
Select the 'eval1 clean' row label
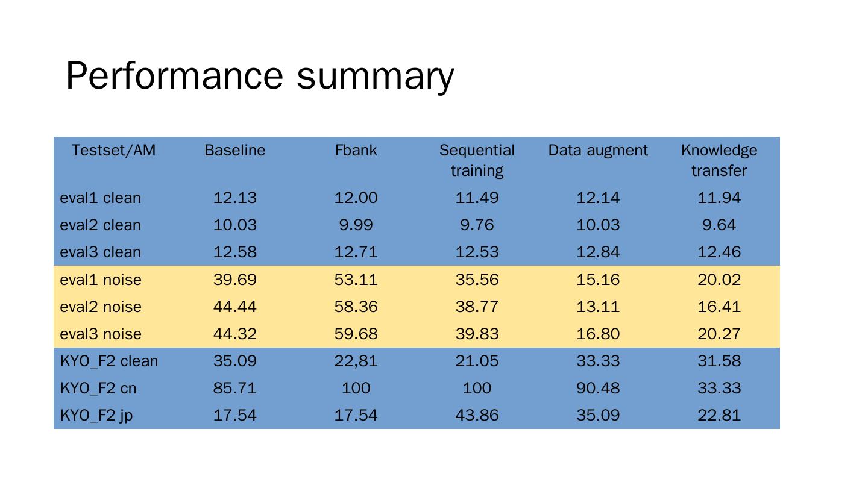click(x=100, y=198)
